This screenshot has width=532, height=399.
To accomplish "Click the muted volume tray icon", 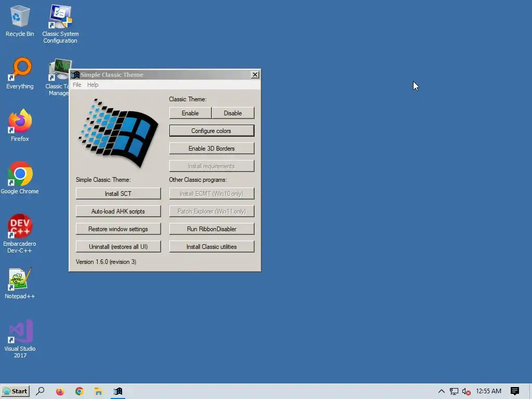I will (x=466, y=392).
